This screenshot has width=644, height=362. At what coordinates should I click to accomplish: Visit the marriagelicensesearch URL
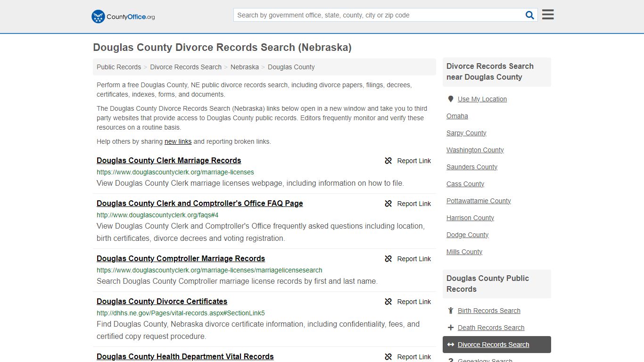pos(209,270)
